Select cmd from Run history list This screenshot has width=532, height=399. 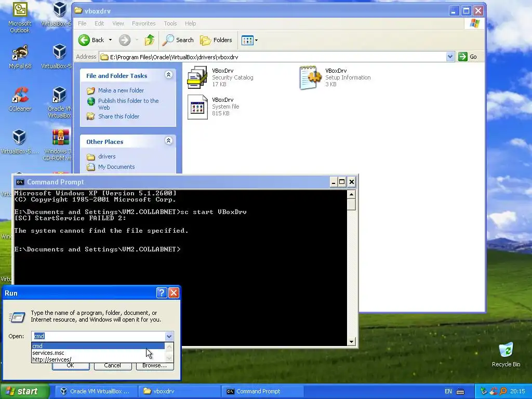click(x=98, y=346)
